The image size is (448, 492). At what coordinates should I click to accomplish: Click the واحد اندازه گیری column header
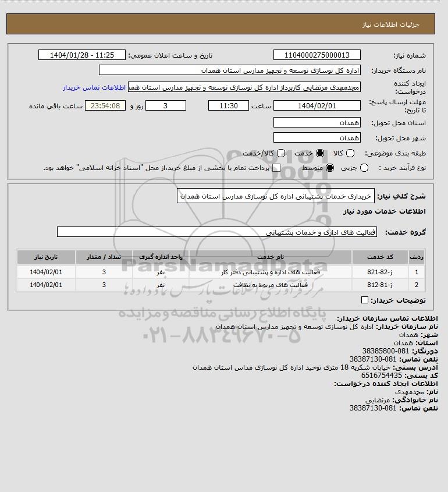161,257
